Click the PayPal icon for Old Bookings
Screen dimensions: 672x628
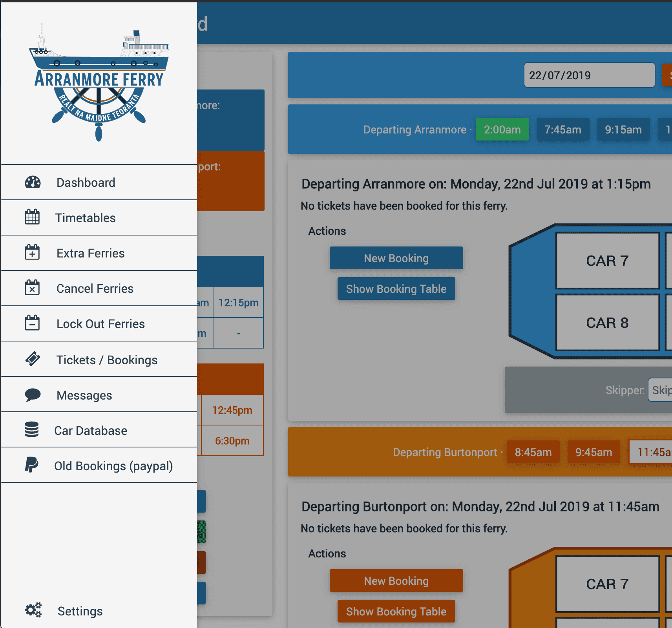[x=31, y=465]
